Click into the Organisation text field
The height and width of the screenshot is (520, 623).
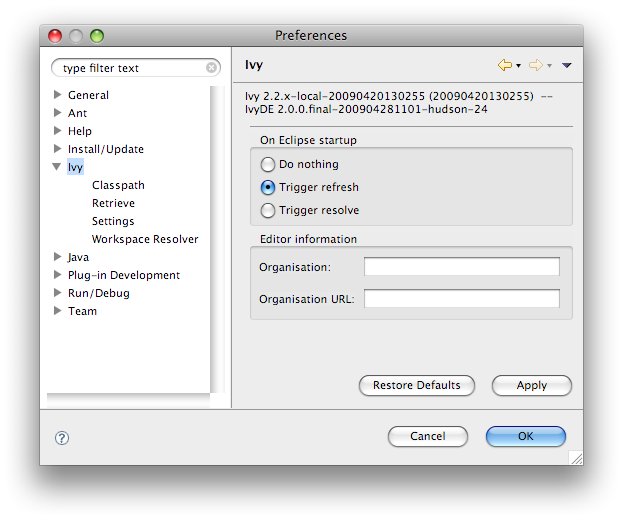click(461, 267)
